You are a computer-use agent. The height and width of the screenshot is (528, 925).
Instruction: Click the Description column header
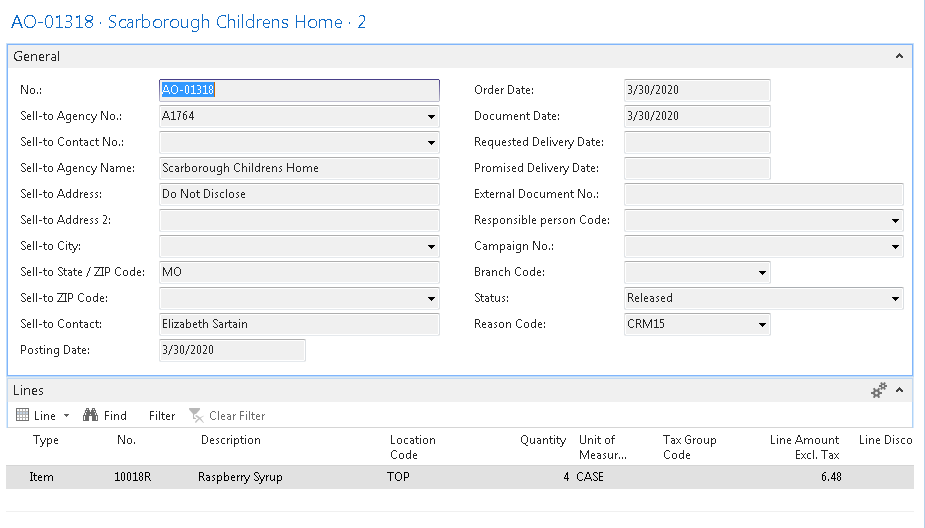tap(230, 440)
